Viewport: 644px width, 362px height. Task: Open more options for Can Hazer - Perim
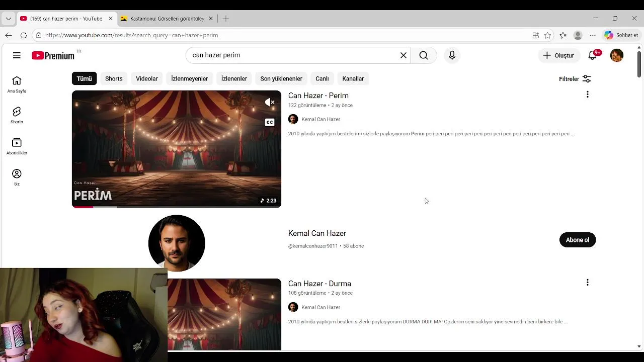(587, 95)
